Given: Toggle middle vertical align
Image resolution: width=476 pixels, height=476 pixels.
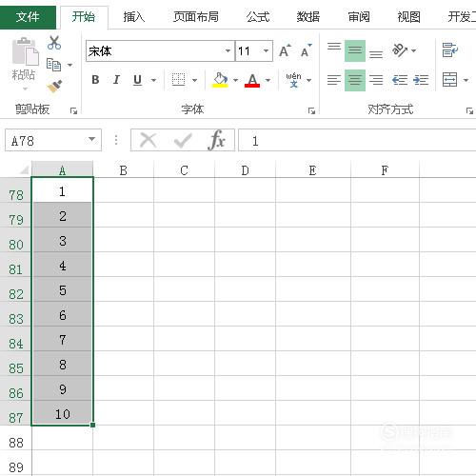Looking at the screenshot, I should (x=355, y=50).
